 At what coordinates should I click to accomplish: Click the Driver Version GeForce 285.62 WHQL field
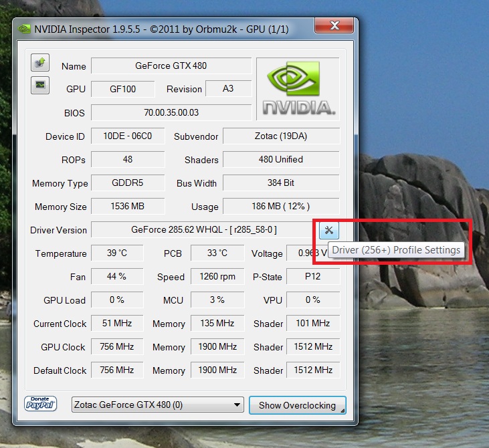pyautogui.click(x=204, y=230)
